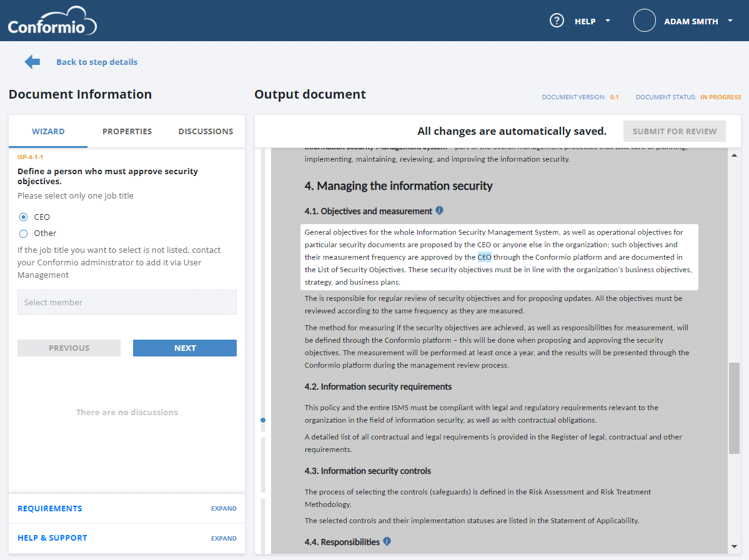Open the Select member combo box

pos(127,302)
